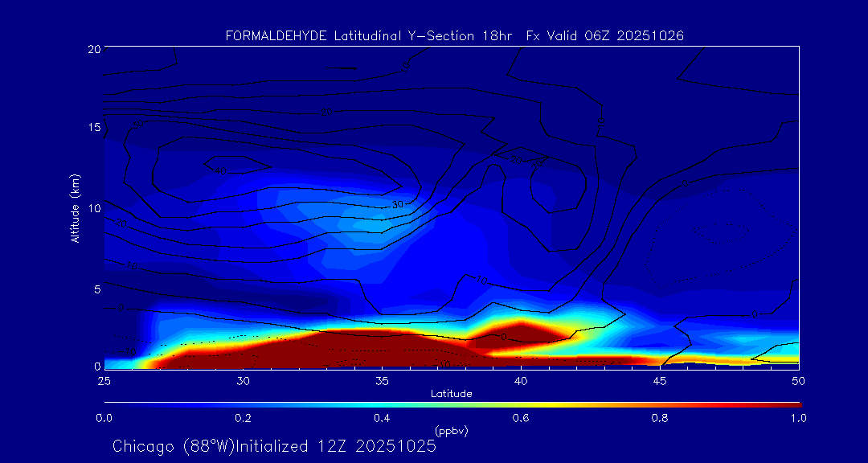
Task: Click the 10 km altitude tick label
Action: [92, 208]
